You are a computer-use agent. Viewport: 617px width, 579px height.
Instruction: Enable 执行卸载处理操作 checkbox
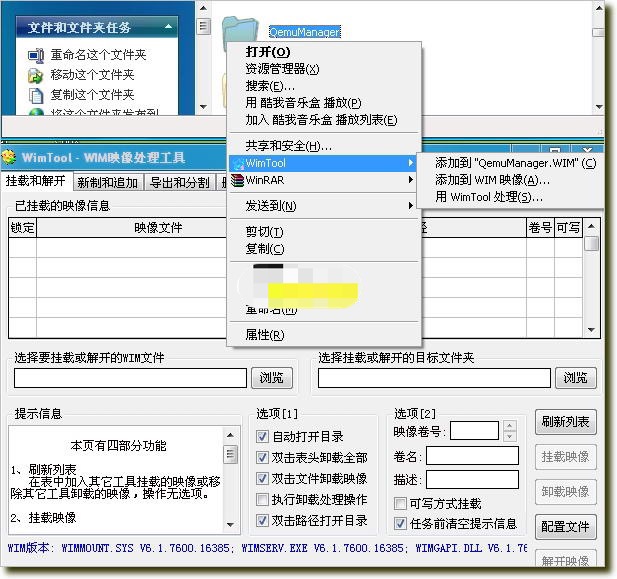point(262,499)
